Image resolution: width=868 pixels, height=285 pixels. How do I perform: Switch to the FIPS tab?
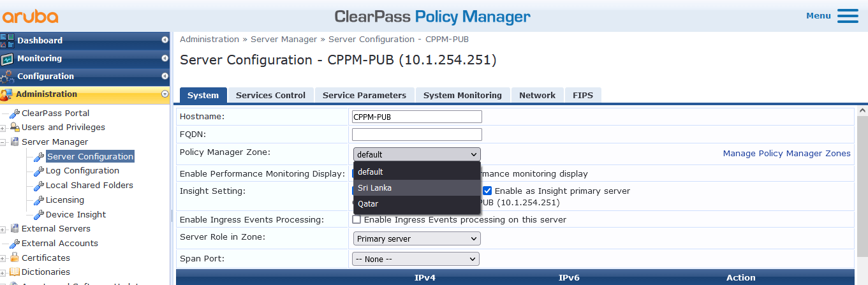(583, 95)
